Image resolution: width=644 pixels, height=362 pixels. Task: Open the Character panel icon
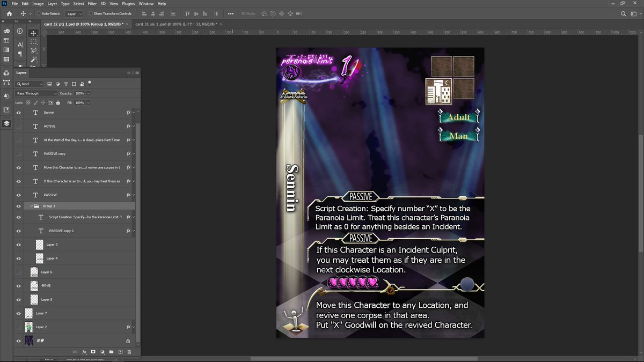pyautogui.click(x=20, y=45)
